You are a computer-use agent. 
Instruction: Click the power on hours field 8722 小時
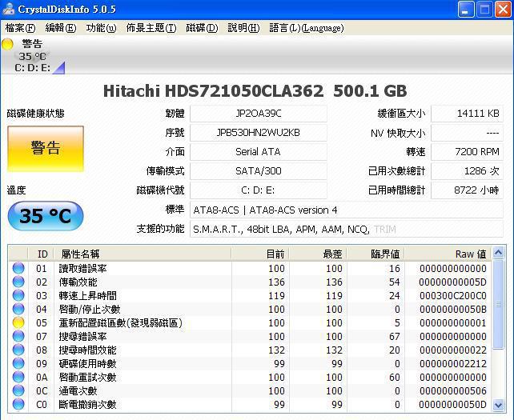click(467, 190)
